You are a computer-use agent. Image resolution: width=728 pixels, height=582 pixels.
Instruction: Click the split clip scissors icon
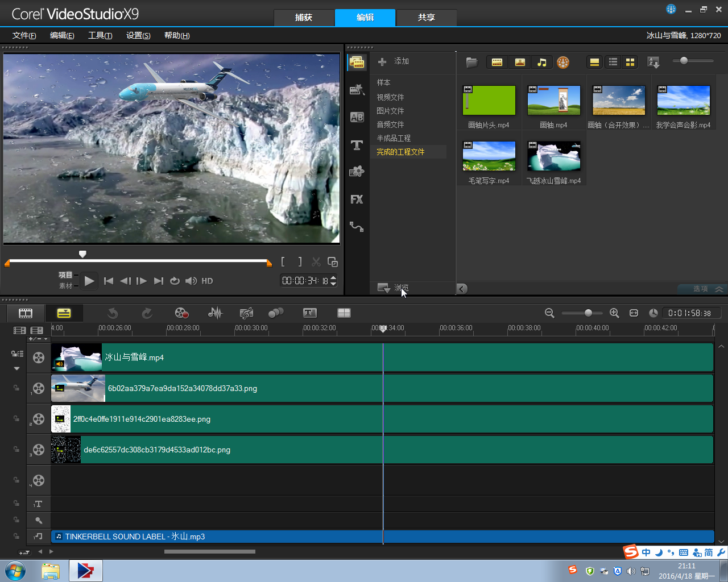click(316, 262)
